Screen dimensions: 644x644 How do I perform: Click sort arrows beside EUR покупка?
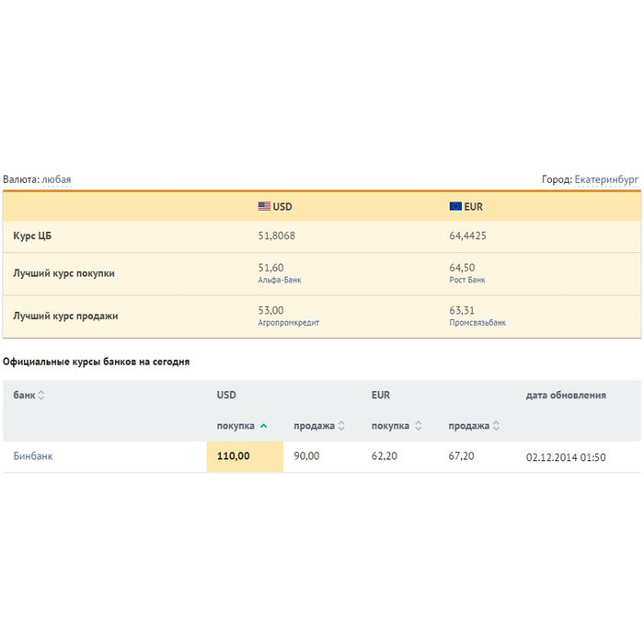click(419, 426)
